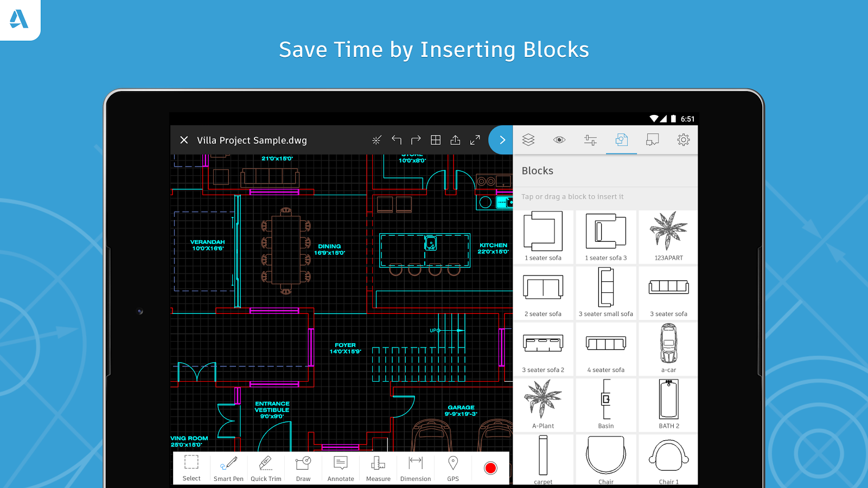Screen dimensions: 868x488
Task: Select the Smart Pen tool
Action: (228, 468)
